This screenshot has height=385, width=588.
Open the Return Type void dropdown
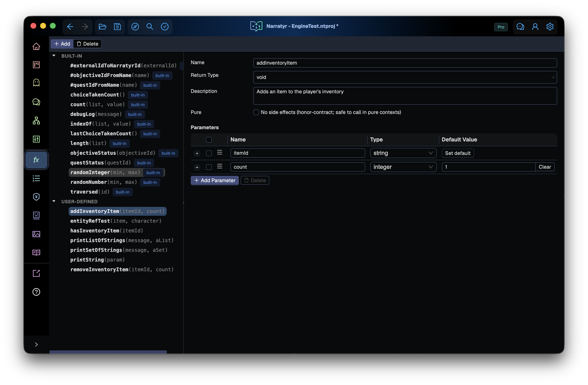pyautogui.click(x=405, y=77)
